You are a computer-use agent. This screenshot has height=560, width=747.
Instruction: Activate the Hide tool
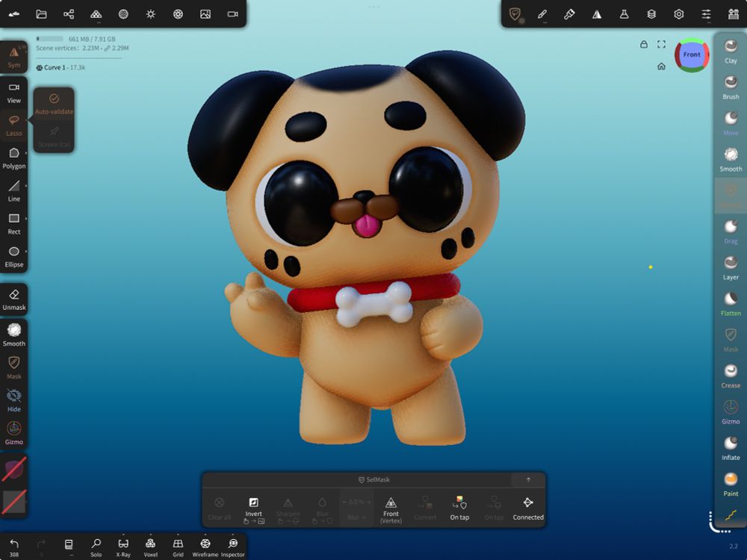[x=13, y=401]
